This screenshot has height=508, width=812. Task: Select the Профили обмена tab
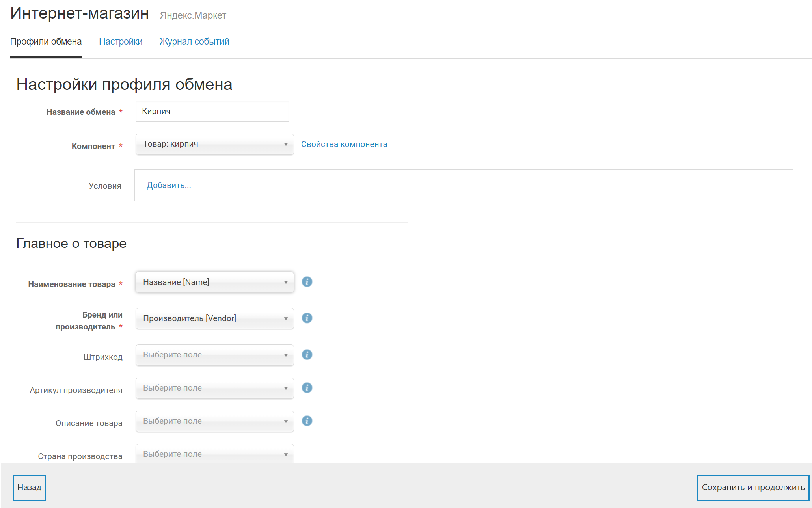pos(46,41)
